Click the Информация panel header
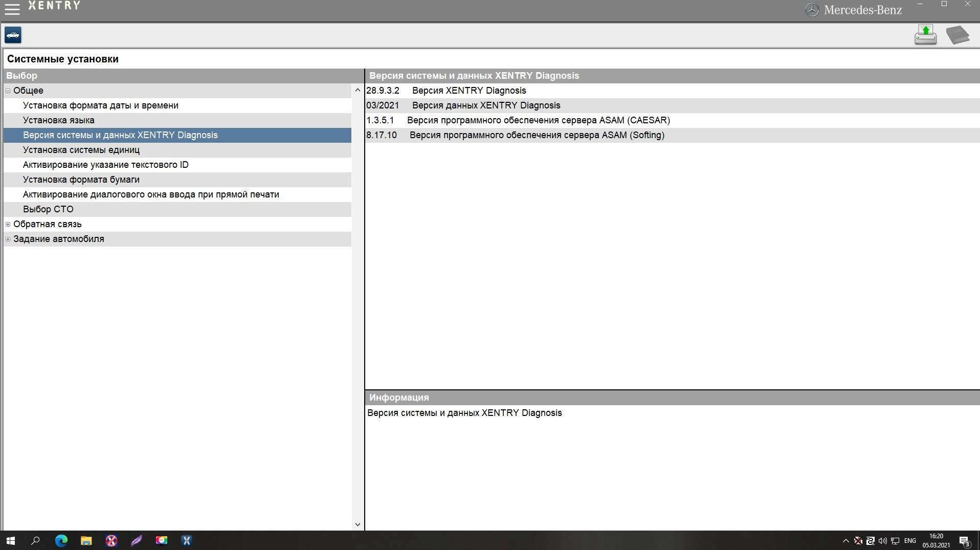980x550 pixels. point(672,398)
